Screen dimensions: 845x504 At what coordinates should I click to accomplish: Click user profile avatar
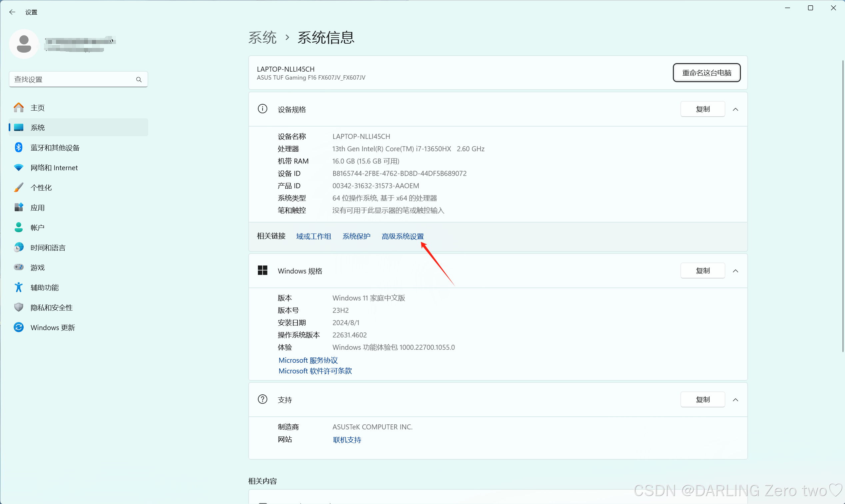point(24,44)
